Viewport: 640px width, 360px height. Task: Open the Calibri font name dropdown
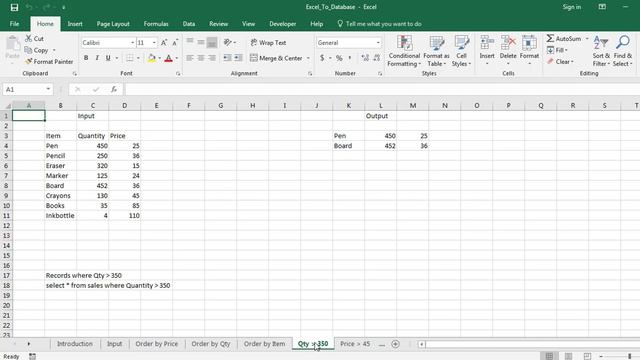132,42
